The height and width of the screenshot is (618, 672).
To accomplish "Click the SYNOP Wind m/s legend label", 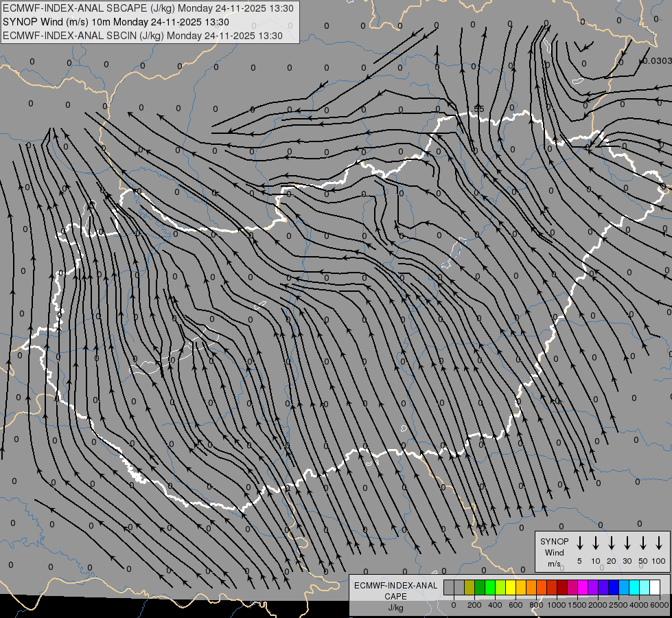I will [554, 552].
